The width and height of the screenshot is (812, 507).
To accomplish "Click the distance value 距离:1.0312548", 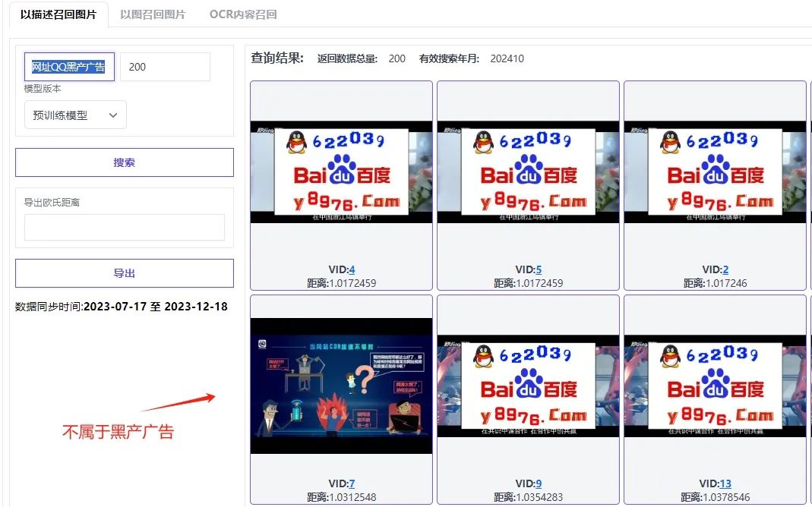I will (342, 497).
